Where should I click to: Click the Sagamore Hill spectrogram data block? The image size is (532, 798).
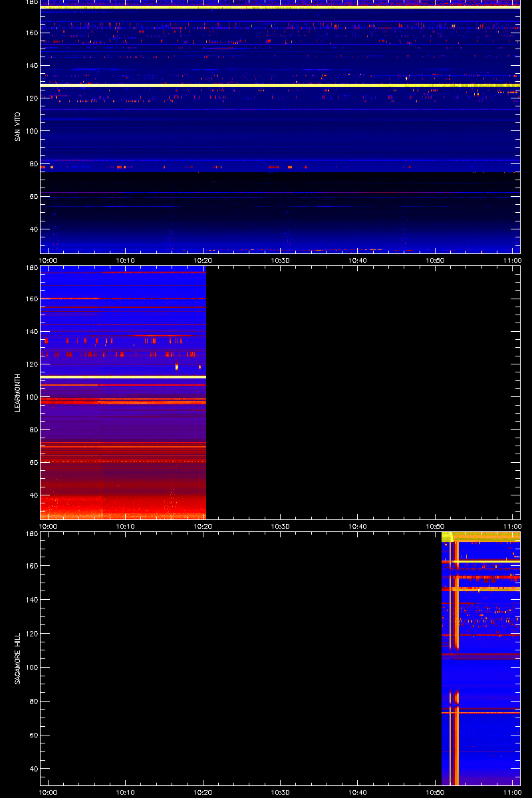pos(481,658)
